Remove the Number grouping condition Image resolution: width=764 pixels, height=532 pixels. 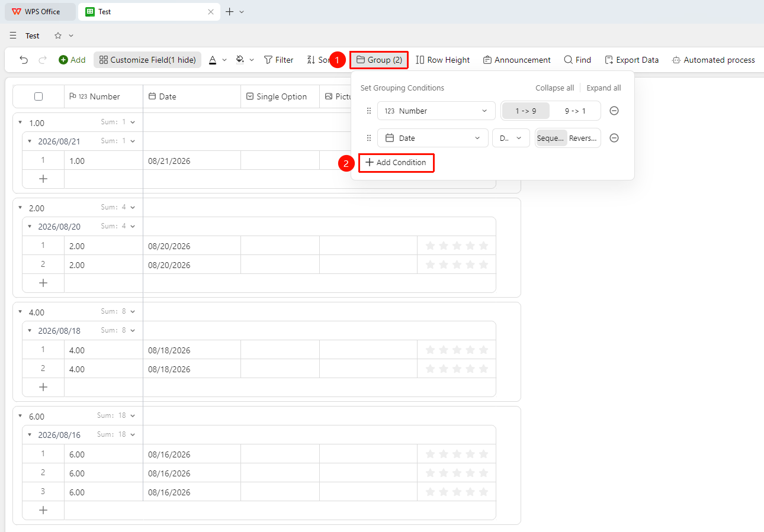[614, 111]
